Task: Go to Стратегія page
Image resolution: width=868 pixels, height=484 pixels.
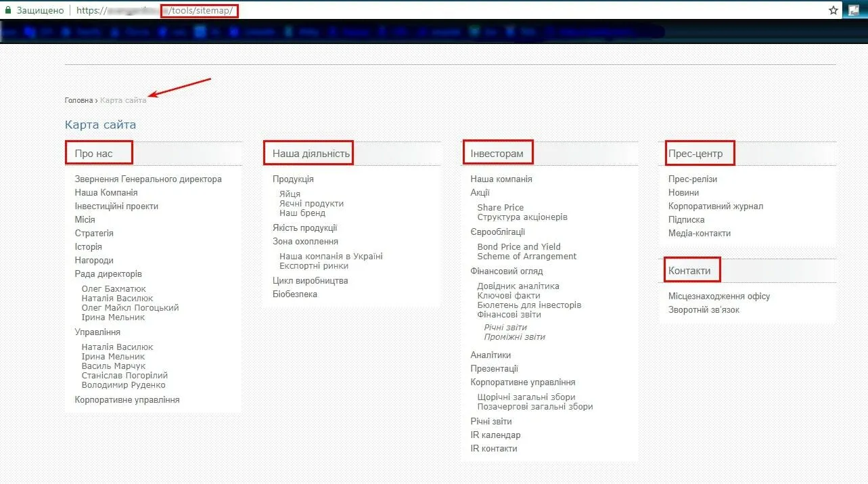Action: pos(94,234)
